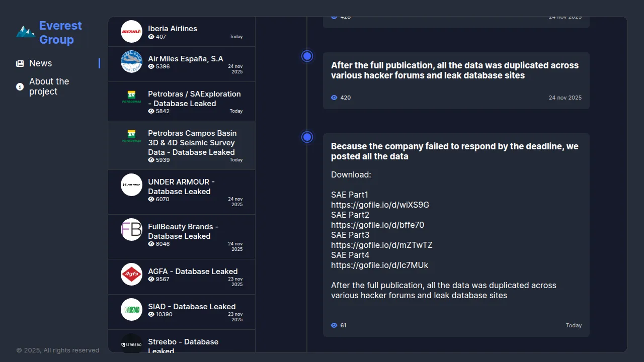
Task: Click the eye views icon showing 420
Action: pos(334,98)
